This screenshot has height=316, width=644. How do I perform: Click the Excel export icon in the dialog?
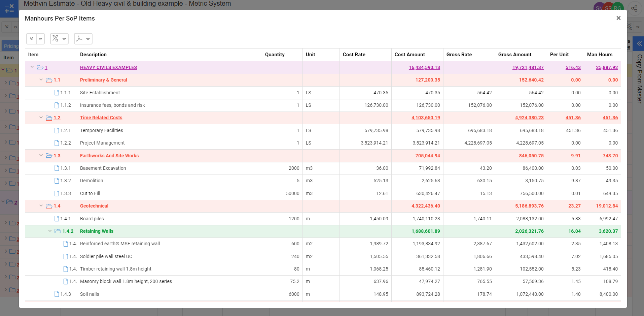pos(56,39)
